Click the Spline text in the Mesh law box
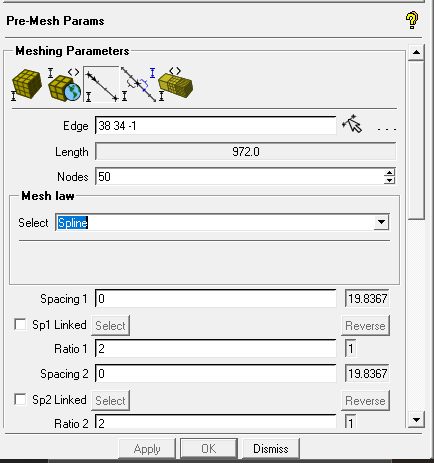Viewport: 434px width, 463px height. pos(73,223)
